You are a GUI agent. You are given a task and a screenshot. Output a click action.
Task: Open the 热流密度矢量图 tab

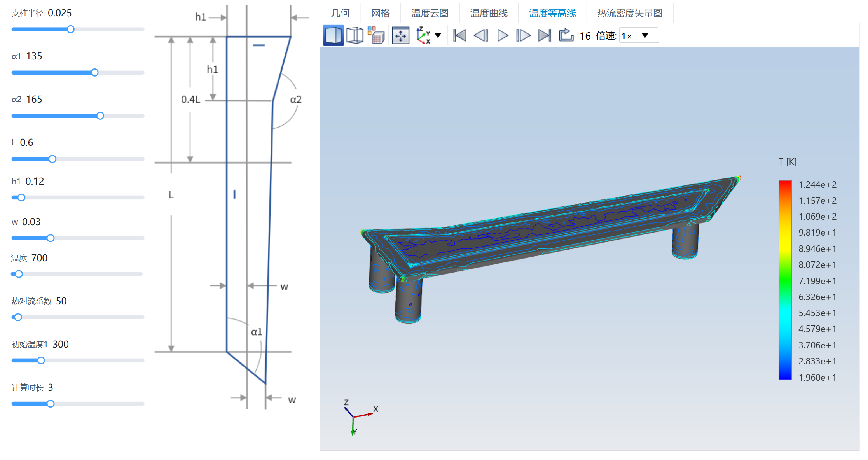(x=630, y=13)
